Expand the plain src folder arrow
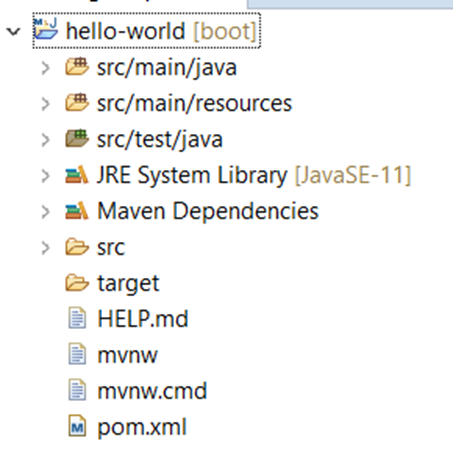This screenshot has width=453, height=463. [45, 248]
